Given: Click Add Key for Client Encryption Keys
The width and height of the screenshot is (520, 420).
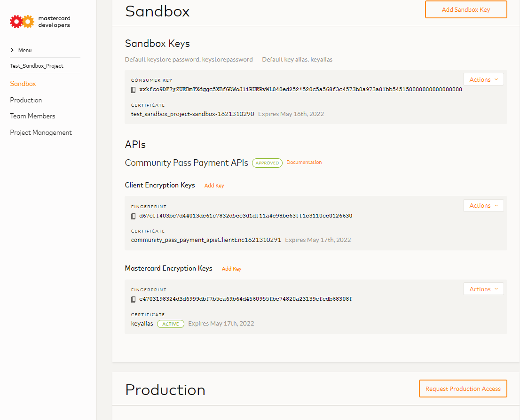Looking at the screenshot, I should click(214, 186).
